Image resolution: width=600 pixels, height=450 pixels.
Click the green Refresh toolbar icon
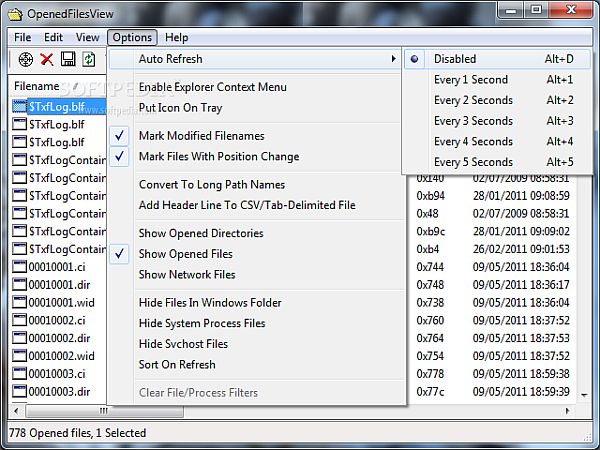pyautogui.click(x=89, y=59)
